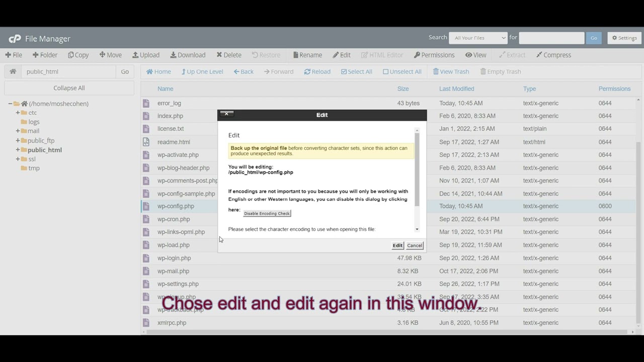Select the logs folder in tree
This screenshot has width=644, height=362.
coord(34,122)
